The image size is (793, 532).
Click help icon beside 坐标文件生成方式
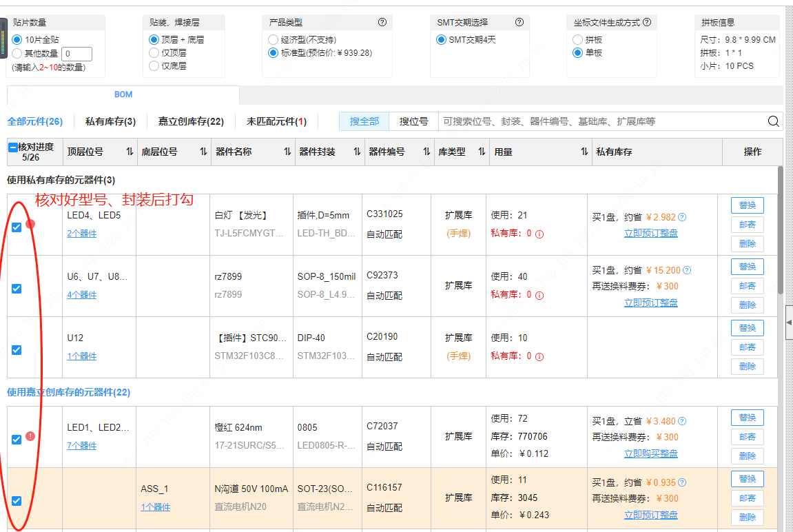(x=647, y=23)
